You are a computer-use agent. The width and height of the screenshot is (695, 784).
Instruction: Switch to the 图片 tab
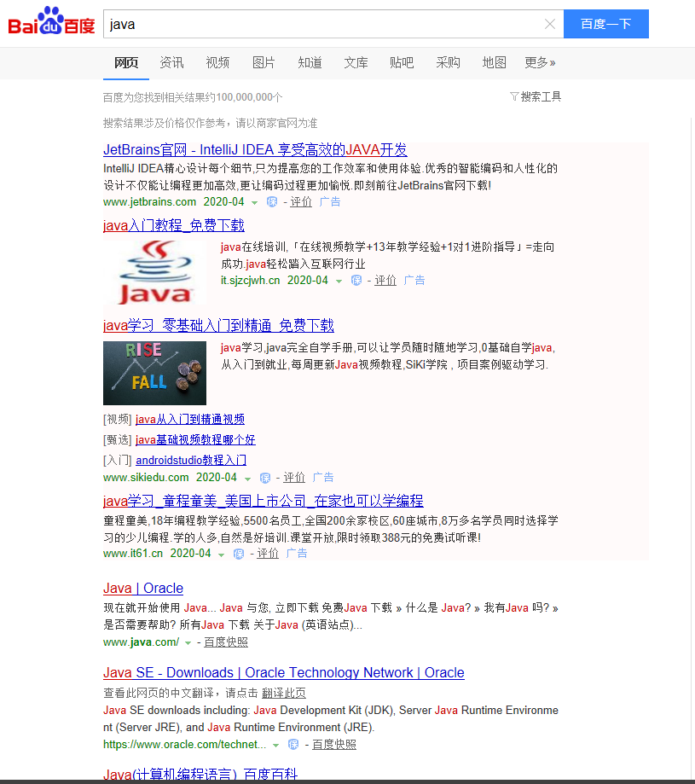(x=264, y=62)
